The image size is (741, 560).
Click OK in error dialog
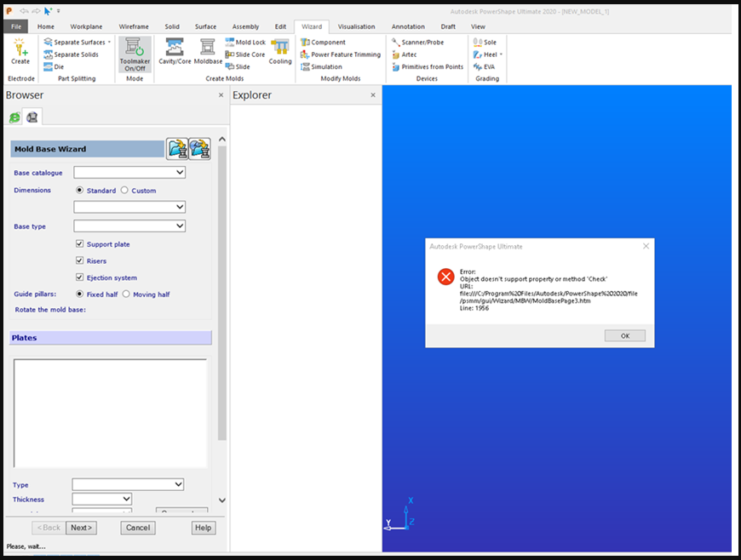pos(625,335)
